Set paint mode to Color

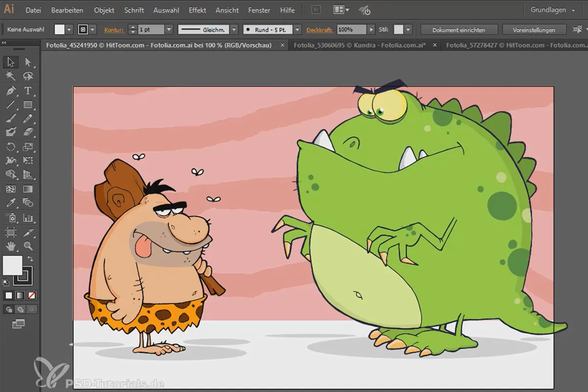9,295
